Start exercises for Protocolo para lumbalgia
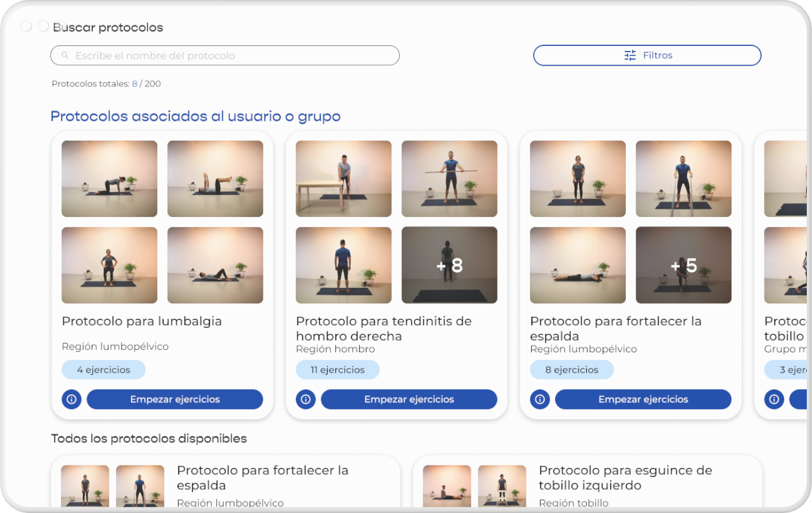 (x=175, y=399)
